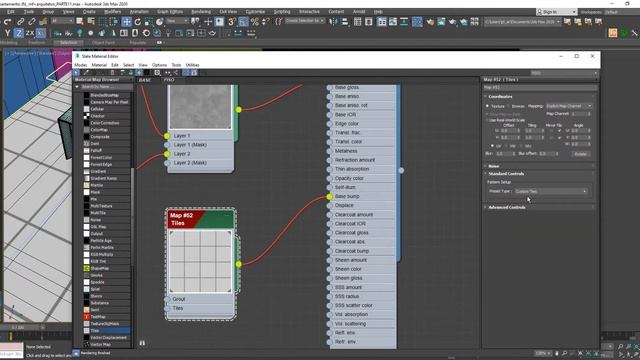
Task: Click the Slate editor Select tool arrow
Action: pos(76,73)
